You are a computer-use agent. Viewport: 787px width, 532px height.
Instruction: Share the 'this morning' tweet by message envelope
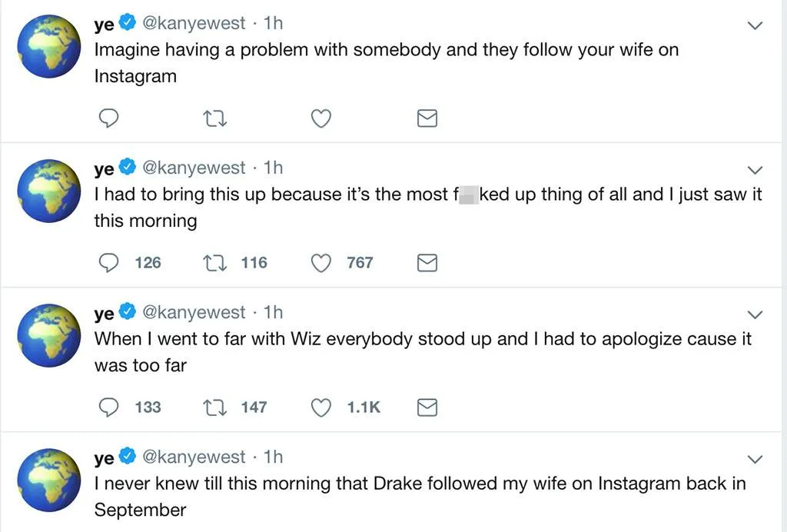pos(427,263)
